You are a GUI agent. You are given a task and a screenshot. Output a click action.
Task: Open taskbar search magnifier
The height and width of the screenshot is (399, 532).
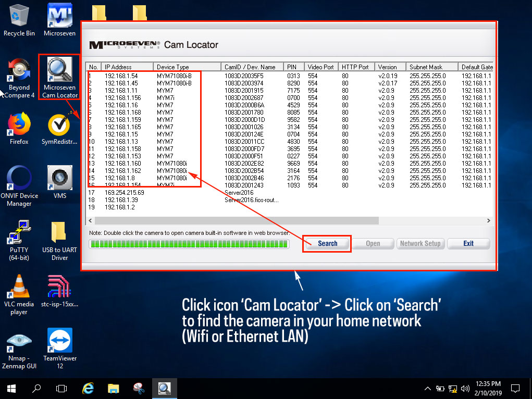pos(36,389)
